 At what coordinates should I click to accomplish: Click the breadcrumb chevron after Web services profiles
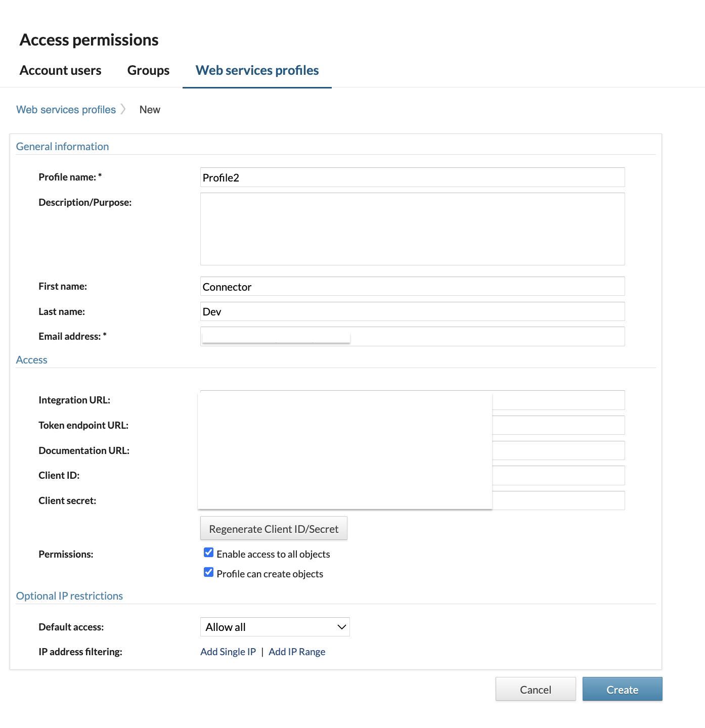coord(124,109)
